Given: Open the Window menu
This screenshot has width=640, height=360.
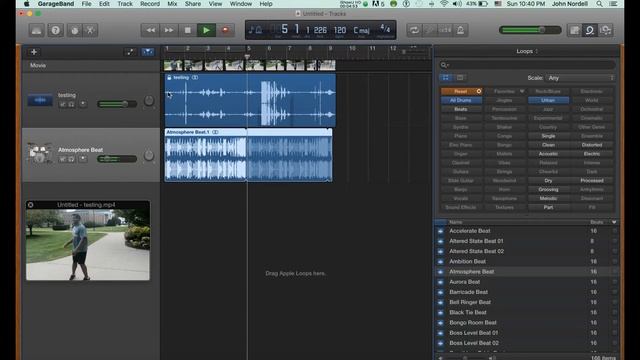Looking at the screenshot, I should (240, 4).
